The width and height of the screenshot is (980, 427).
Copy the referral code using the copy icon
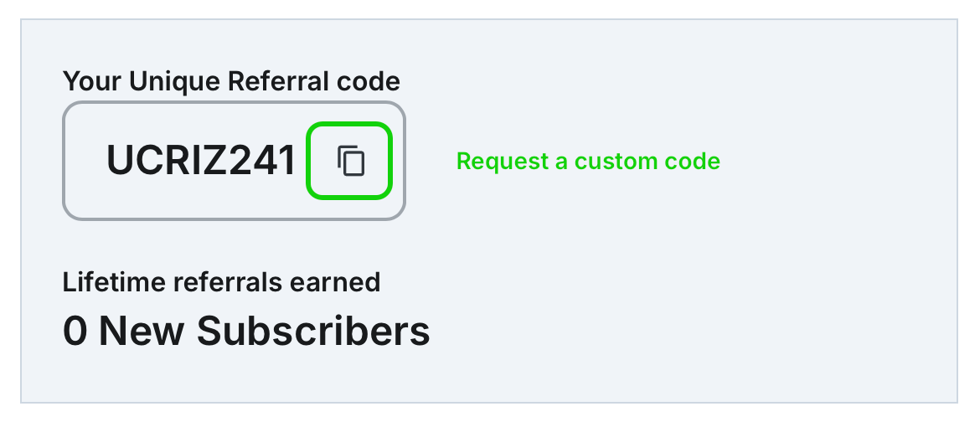pyautogui.click(x=350, y=161)
